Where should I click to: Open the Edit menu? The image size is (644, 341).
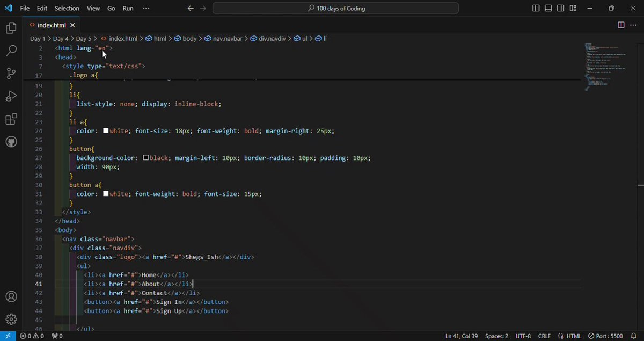pyautogui.click(x=42, y=8)
